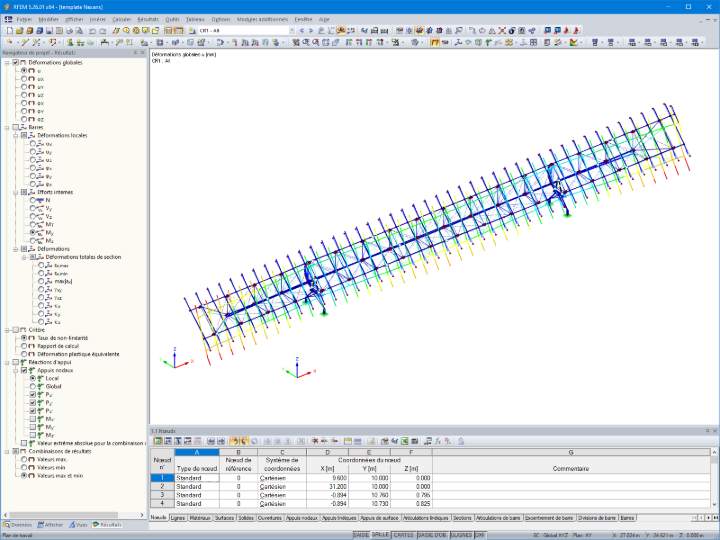Screen dimensions: 720x540
Task: Collapse the Combinaisons de résultats node
Action: point(7,451)
